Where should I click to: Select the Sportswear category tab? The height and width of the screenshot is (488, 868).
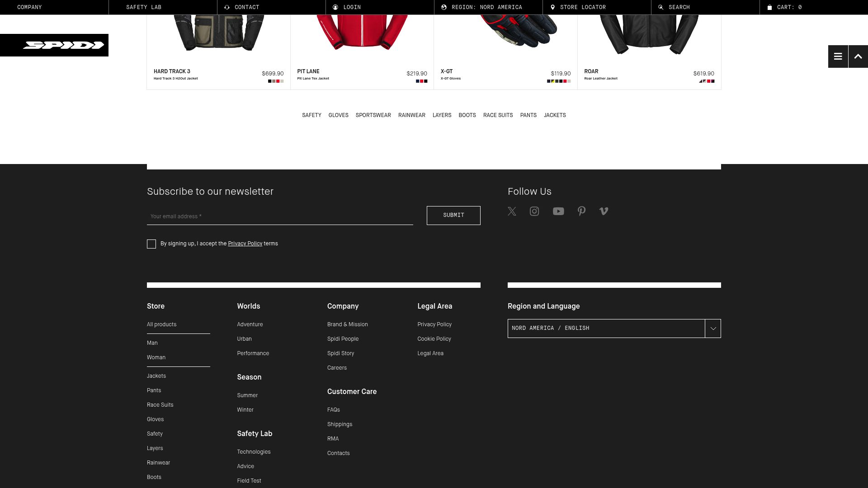[373, 115]
